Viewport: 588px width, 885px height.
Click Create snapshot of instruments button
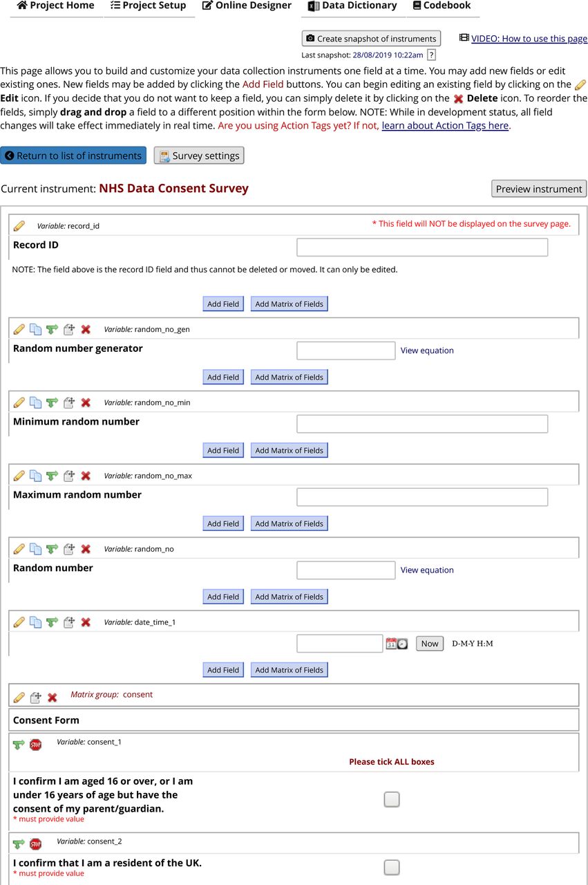[x=371, y=39]
